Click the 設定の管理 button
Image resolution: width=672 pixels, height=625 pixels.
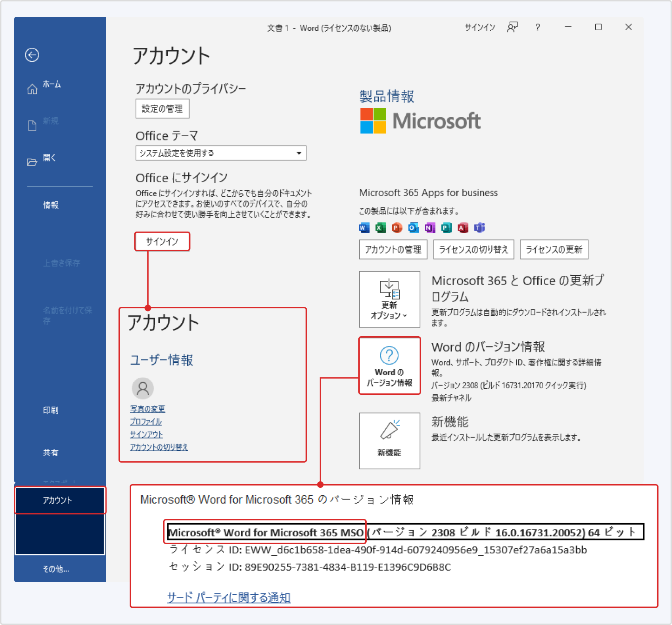coord(162,108)
